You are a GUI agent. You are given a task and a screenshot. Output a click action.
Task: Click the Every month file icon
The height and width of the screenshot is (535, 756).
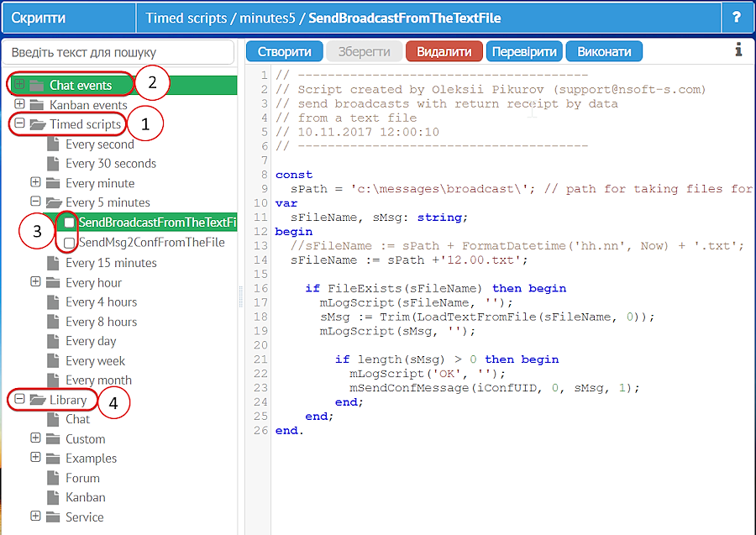coord(53,380)
